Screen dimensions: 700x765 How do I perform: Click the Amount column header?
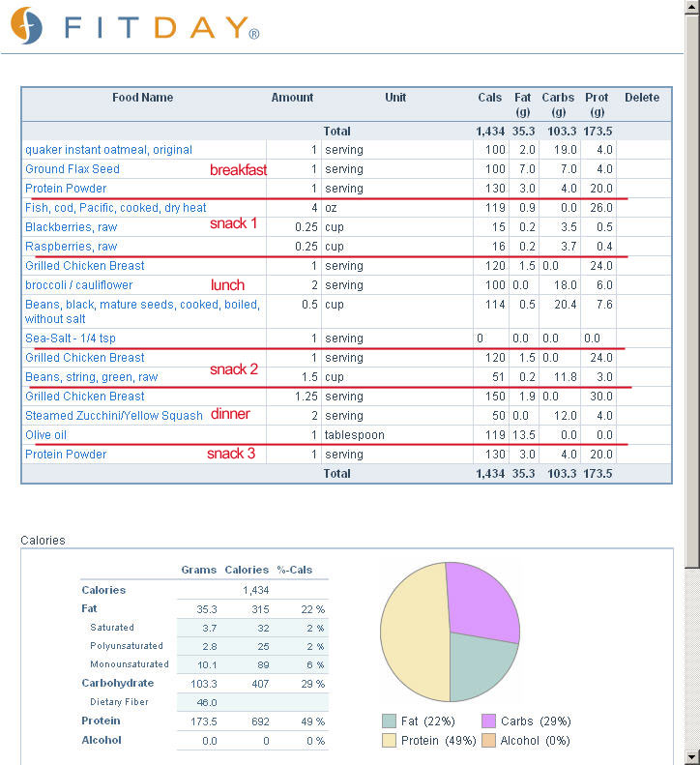pos(292,98)
